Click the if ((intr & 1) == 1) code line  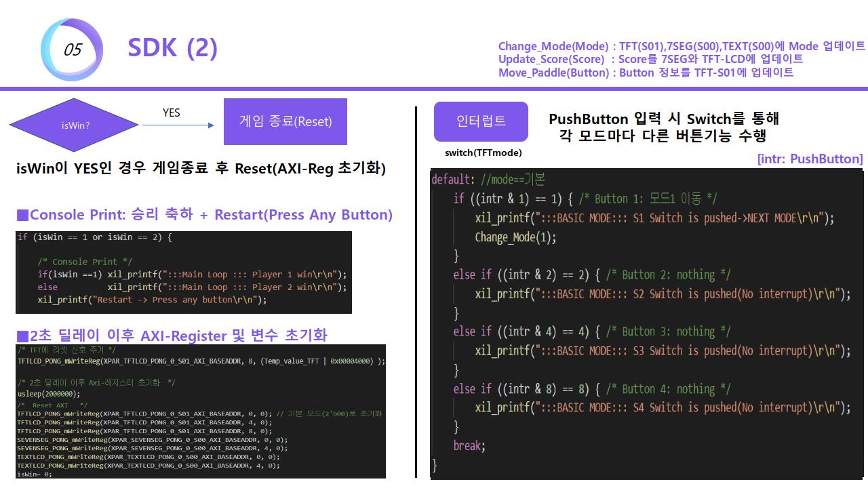click(x=585, y=199)
